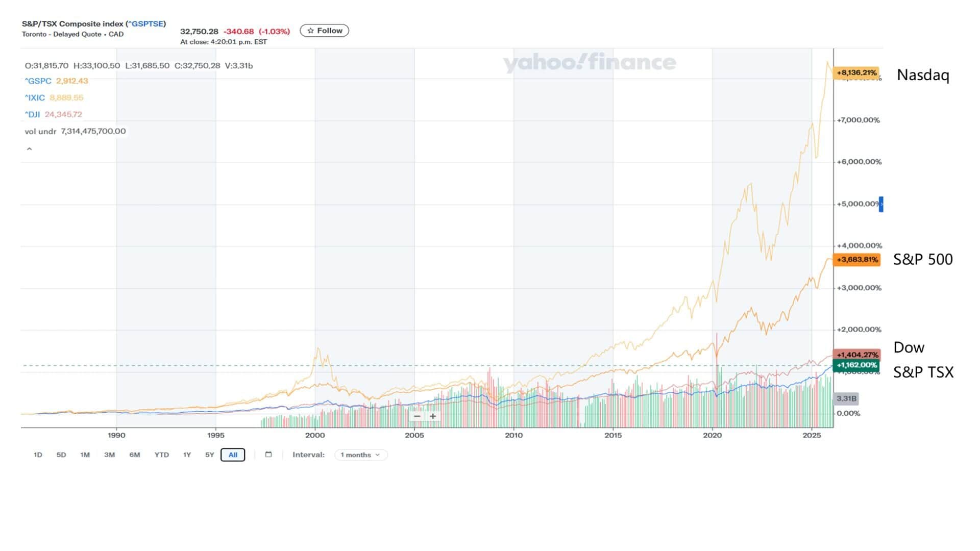Open the ^GSPTSE ticker link
Viewport: 980px width, 551px height.
[146, 24]
